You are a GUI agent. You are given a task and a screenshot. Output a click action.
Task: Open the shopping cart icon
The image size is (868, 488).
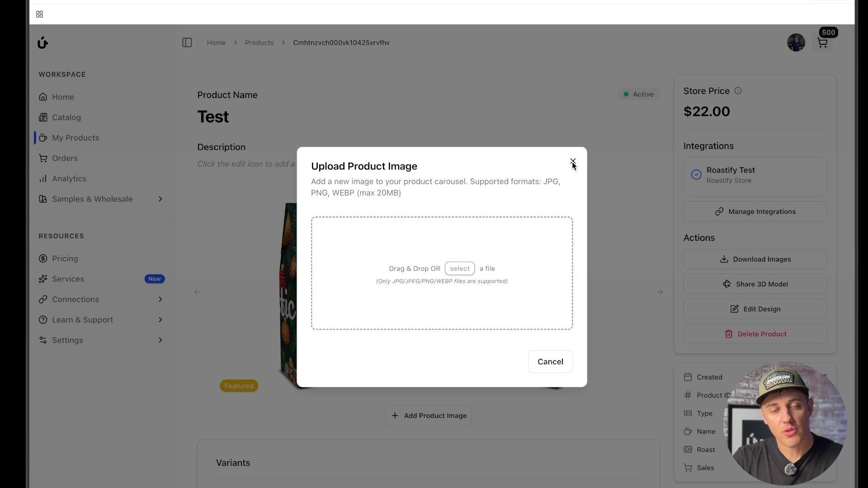click(822, 43)
